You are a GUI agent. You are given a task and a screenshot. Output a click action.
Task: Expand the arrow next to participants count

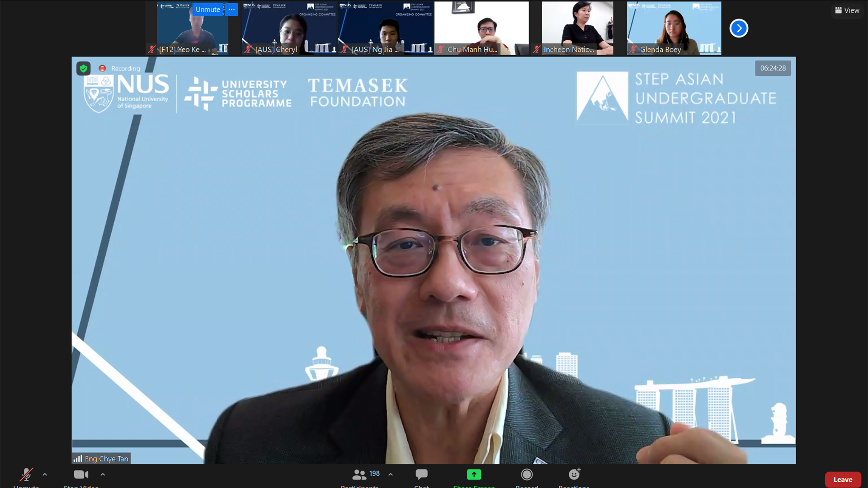(391, 474)
